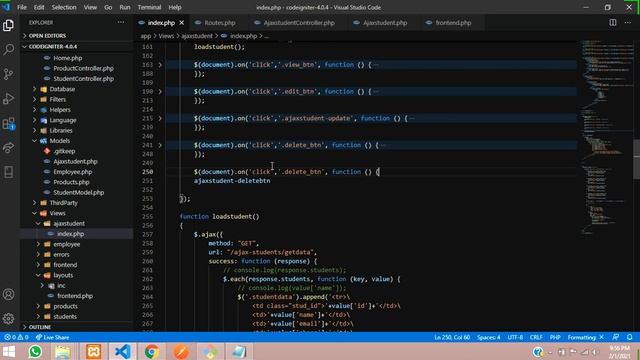Image resolution: width=640 pixels, height=360 pixels.
Task: Click the Formatting status bar item
Action: 585,337
